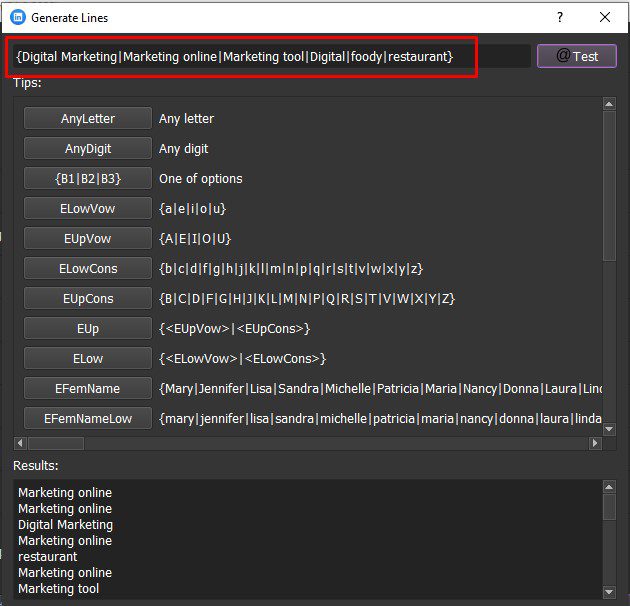Click the Tips list scroll down arrow
This screenshot has width=630, height=606.
609,429
